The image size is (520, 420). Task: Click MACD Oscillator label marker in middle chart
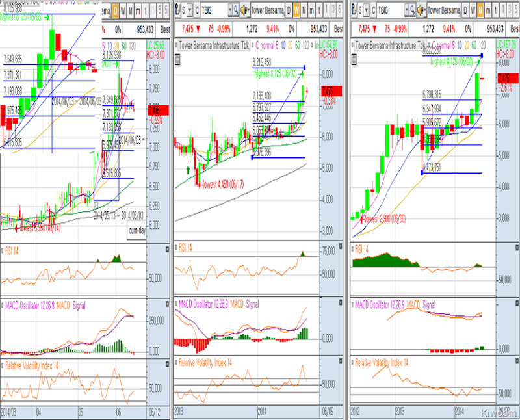click(175, 304)
